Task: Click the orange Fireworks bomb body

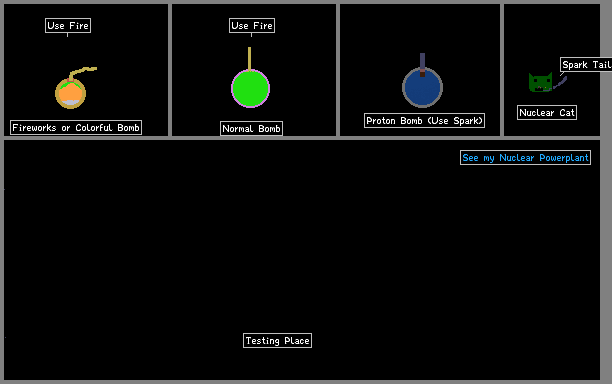Action: pyautogui.click(x=71, y=94)
